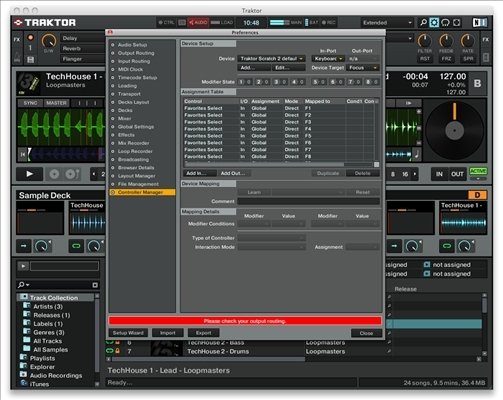Screen dimensions: 503x400
Task: Open Preferences gear icon in header
Action: [434, 23]
